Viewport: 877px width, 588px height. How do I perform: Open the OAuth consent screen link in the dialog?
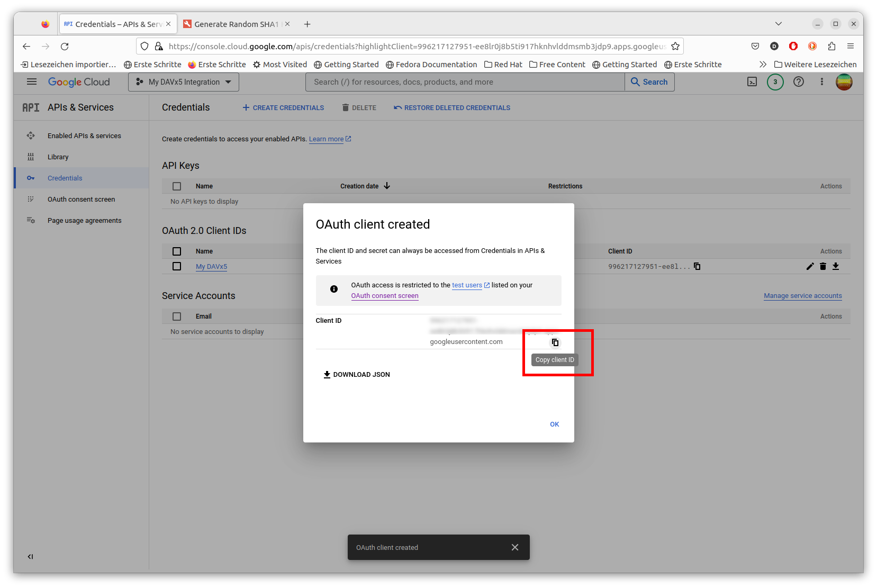click(x=385, y=295)
